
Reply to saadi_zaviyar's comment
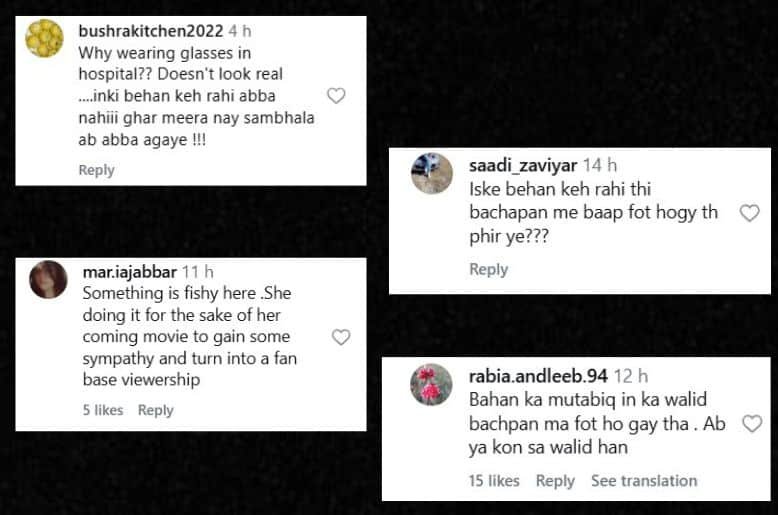click(488, 269)
